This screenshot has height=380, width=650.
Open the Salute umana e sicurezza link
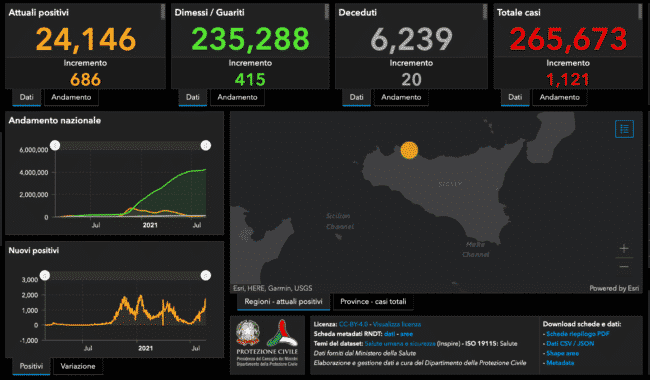(400, 344)
